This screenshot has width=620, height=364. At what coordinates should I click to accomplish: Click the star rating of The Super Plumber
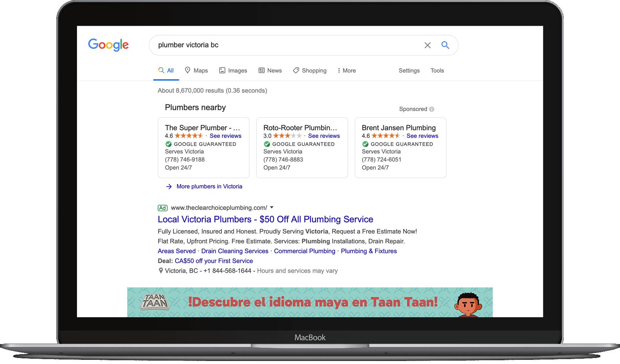click(189, 136)
